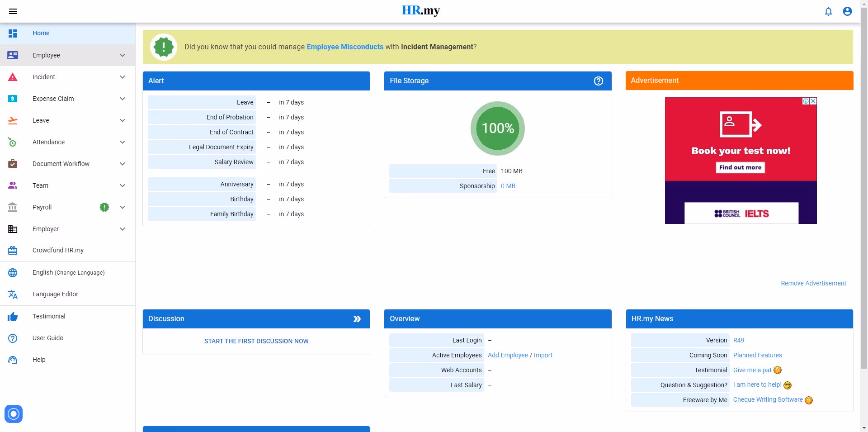
Task: Click the I am here to help link
Action: click(757, 385)
